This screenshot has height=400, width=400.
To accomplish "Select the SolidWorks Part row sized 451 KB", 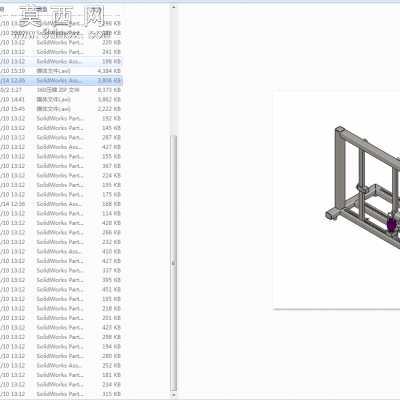I will (x=61, y=289).
